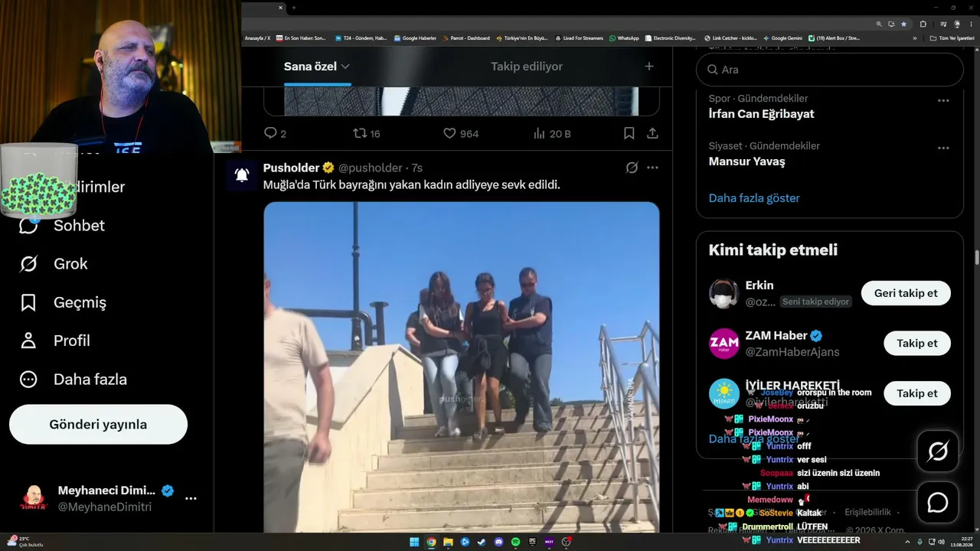Screen dimensions: 980x551
Task: Click the Grok icon on Pusholder's post
Action: (x=632, y=168)
